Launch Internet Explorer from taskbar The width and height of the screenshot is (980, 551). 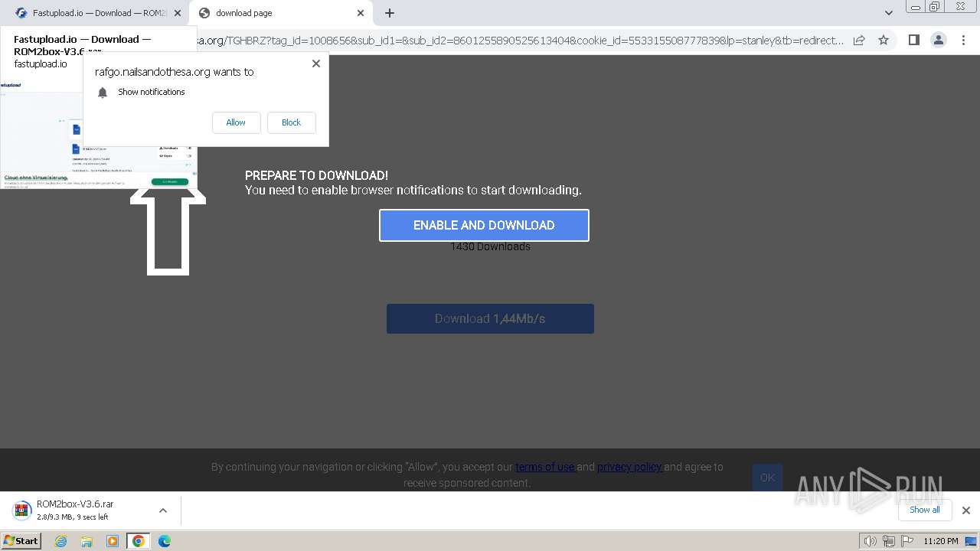[60, 541]
